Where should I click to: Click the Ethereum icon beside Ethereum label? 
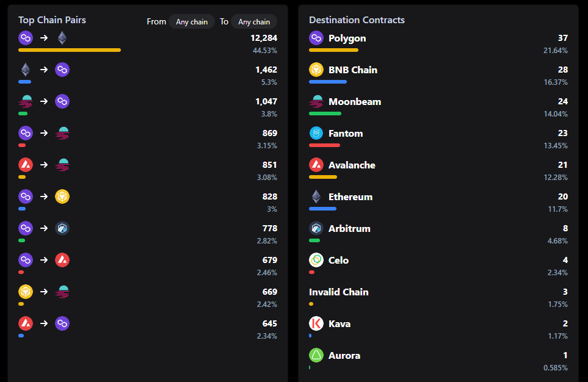316,197
